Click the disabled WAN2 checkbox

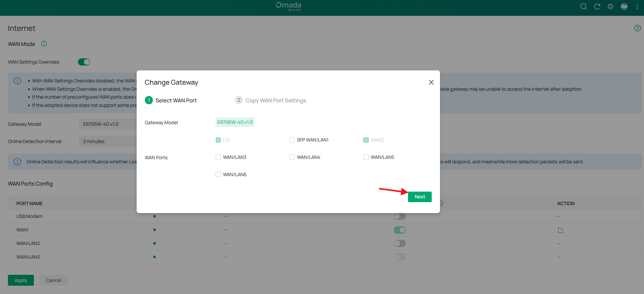(366, 140)
